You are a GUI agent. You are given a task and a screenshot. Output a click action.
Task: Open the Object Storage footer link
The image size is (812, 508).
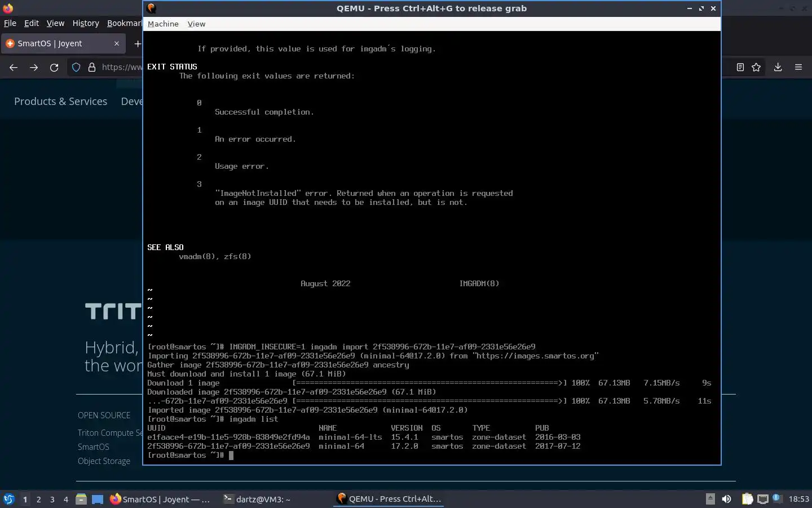[104, 461]
